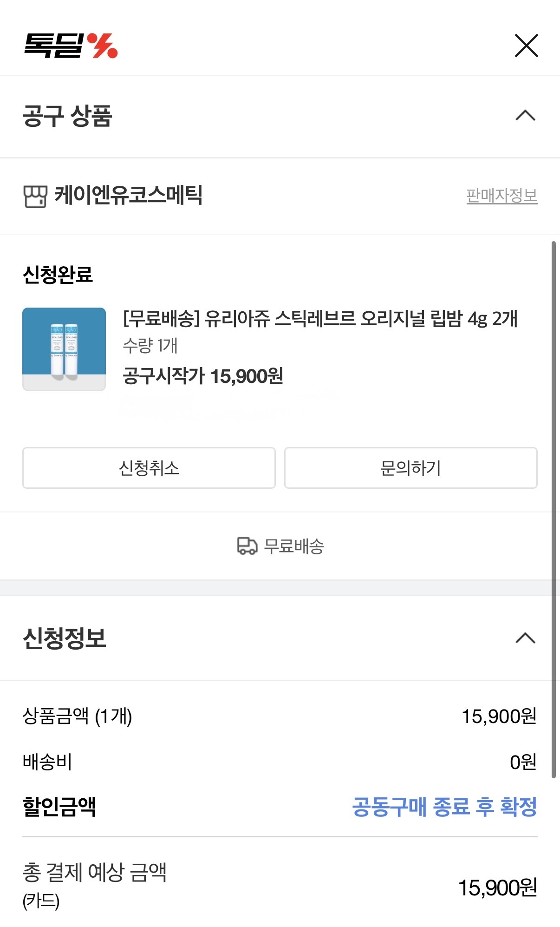Click the 공동구매 종료 후 확정 text
The image size is (560, 927).
click(445, 807)
